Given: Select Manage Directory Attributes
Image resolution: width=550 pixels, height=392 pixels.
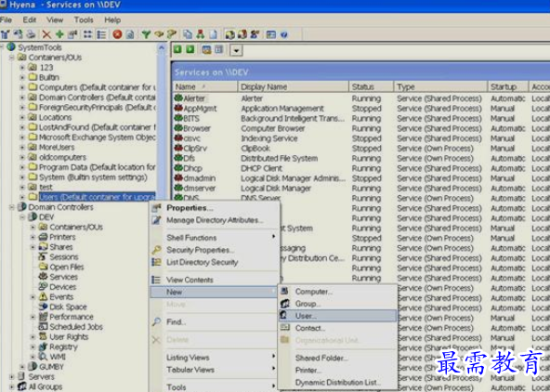Looking at the screenshot, I should point(215,220).
